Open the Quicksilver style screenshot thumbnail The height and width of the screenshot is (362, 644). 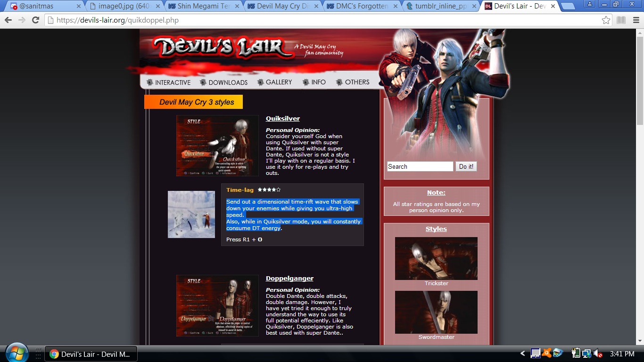[x=217, y=146]
